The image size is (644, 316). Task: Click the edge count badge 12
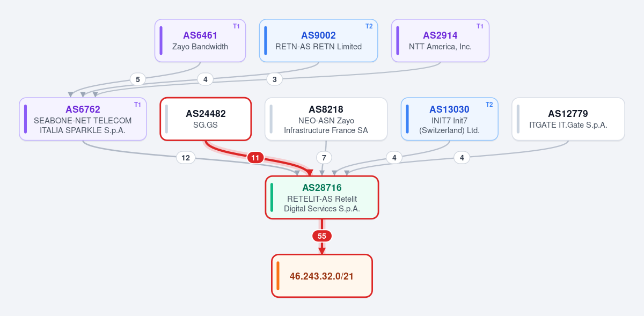coord(186,158)
